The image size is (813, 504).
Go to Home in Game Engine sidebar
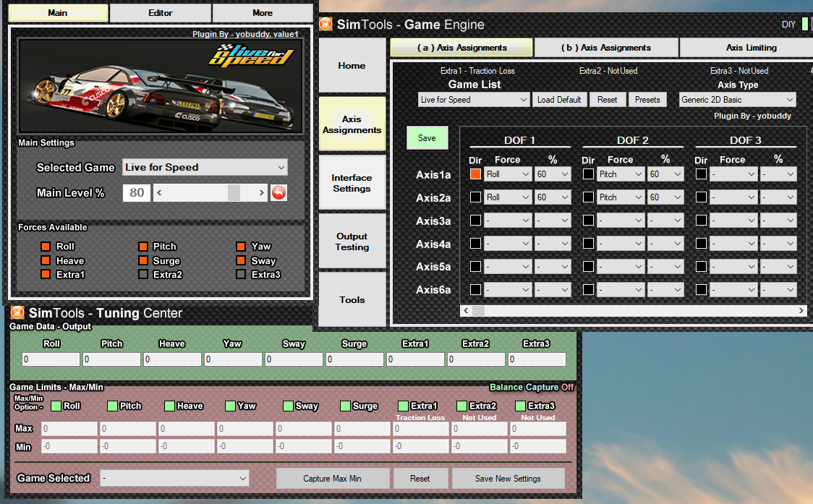pyautogui.click(x=352, y=65)
